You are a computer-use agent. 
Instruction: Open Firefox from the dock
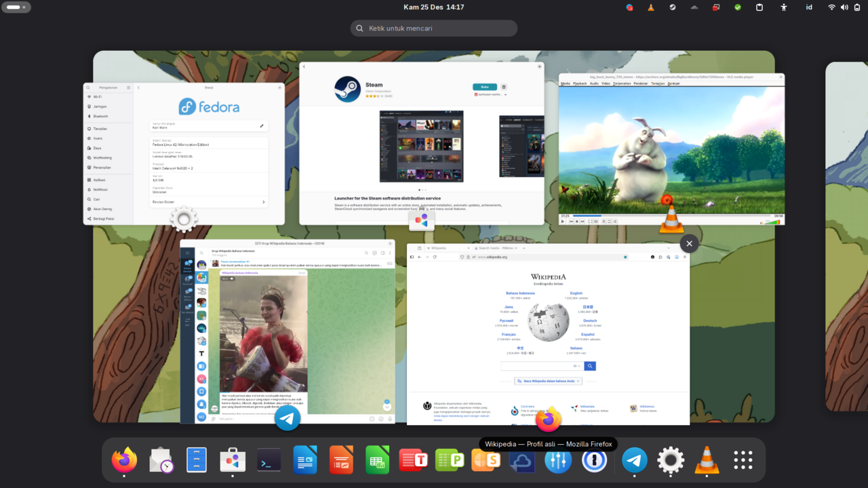pos(124,461)
